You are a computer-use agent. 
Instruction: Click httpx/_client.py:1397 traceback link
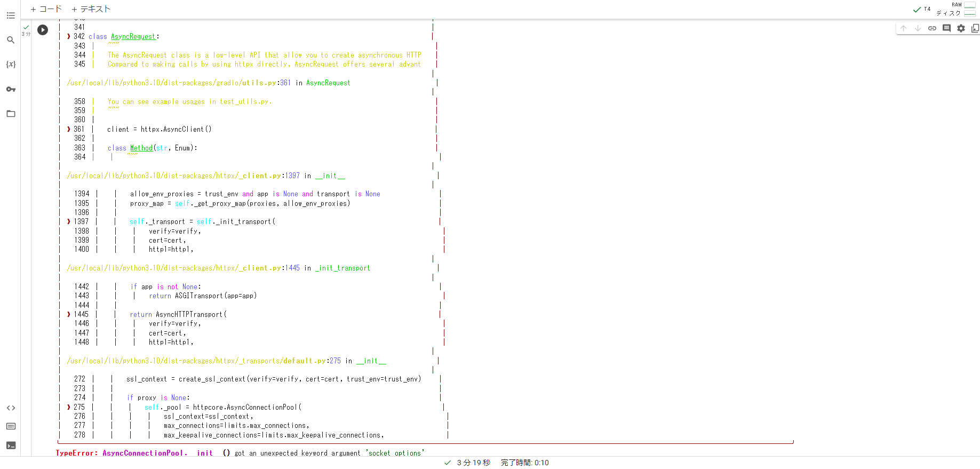coord(183,176)
